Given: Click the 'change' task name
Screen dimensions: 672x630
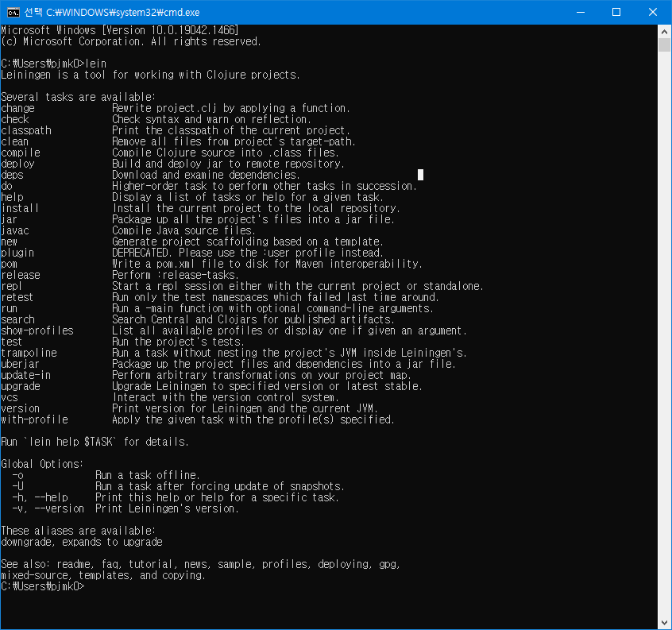Looking at the screenshot, I should point(17,108).
